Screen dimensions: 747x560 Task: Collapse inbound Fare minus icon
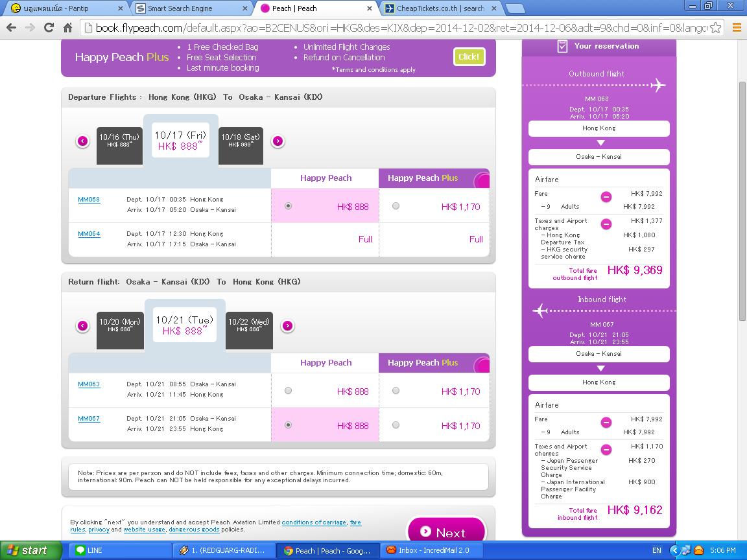[606, 422]
